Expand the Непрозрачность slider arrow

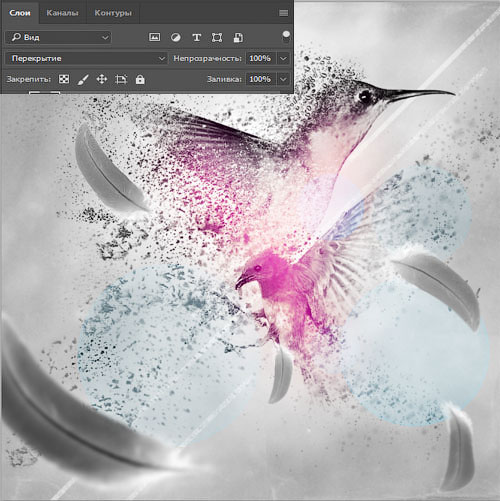(283, 58)
